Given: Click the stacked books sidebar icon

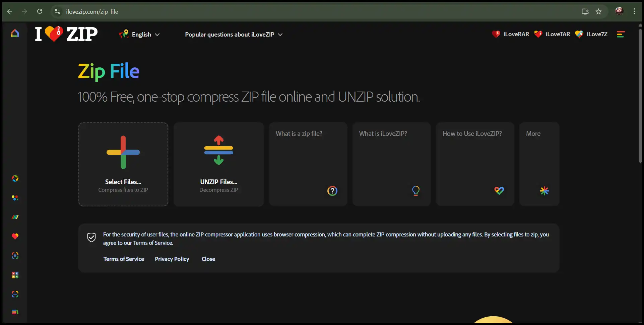Looking at the screenshot, I should 15,312.
